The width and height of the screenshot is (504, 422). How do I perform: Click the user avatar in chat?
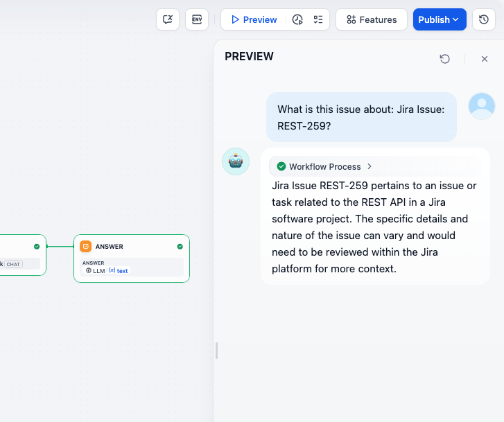[x=482, y=106]
